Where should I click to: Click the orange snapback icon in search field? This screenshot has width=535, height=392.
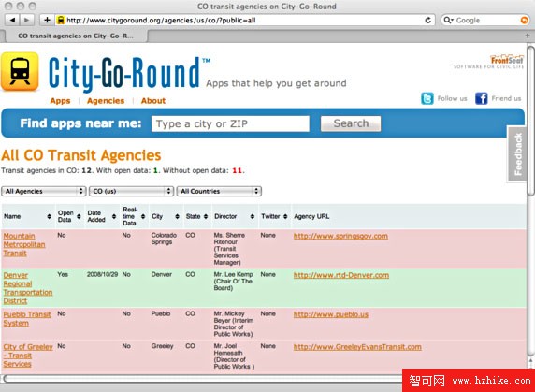tap(524, 21)
